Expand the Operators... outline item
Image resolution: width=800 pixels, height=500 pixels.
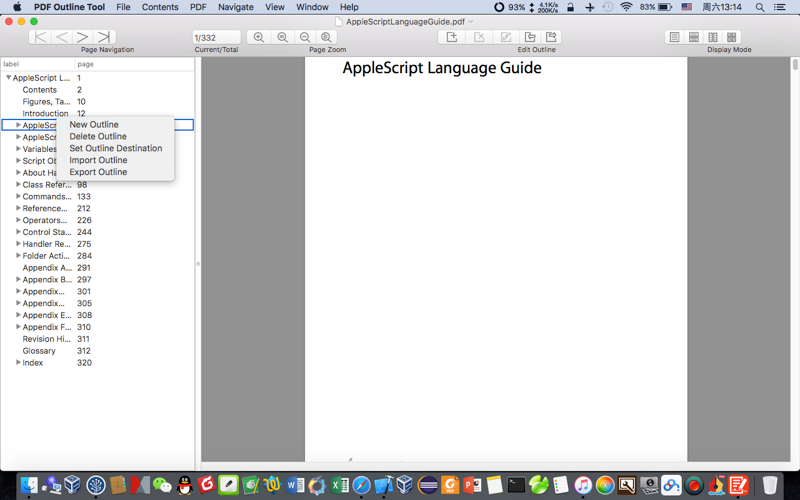[18, 220]
